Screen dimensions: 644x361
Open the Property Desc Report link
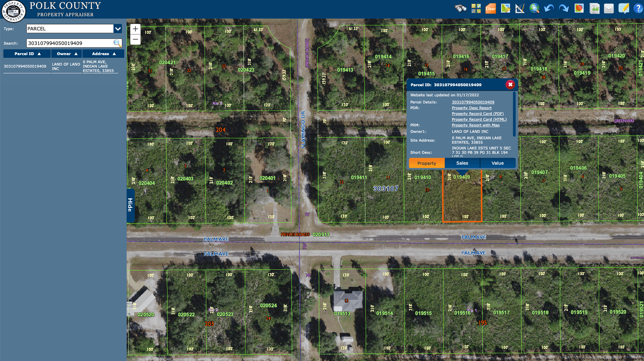(x=471, y=108)
